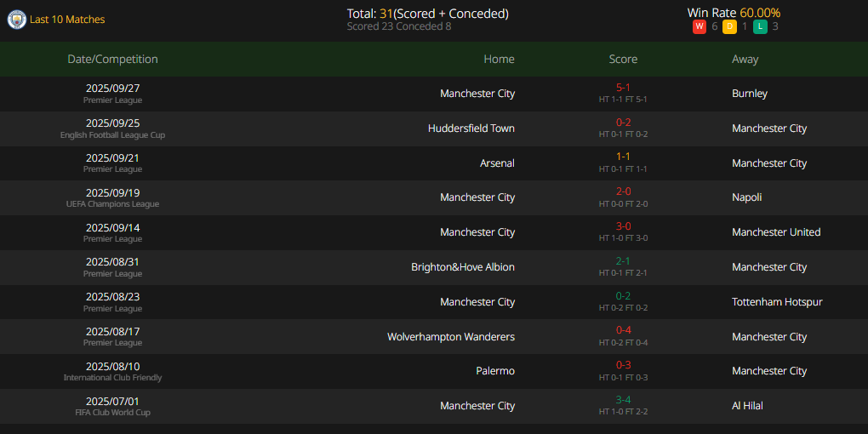Click the Date/Competition column header
This screenshot has height=434, width=868.
pyautogui.click(x=112, y=60)
